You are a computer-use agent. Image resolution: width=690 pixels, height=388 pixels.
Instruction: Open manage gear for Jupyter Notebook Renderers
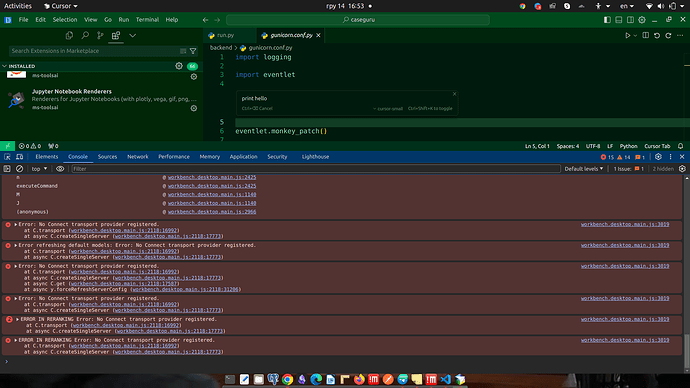194,108
